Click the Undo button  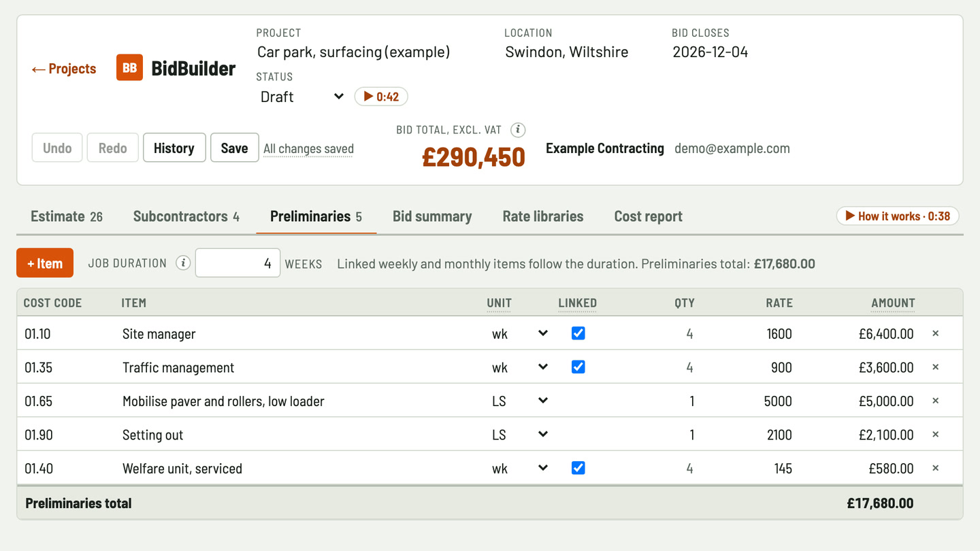[x=57, y=148]
